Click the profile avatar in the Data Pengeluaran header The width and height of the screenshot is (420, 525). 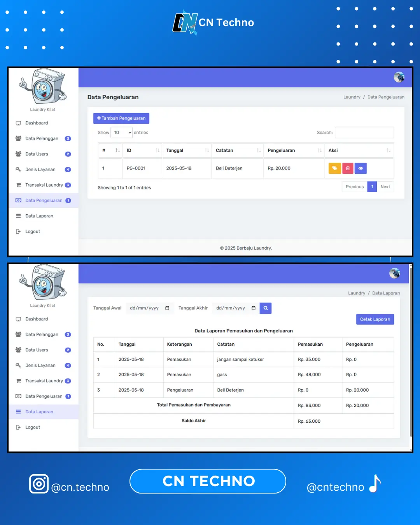point(399,77)
